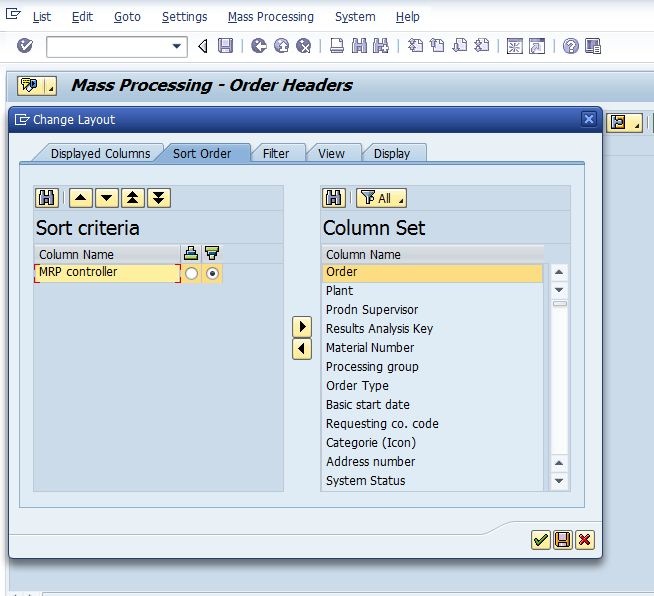
Task: Select descending sort for MRP controller
Action: [x=212, y=274]
